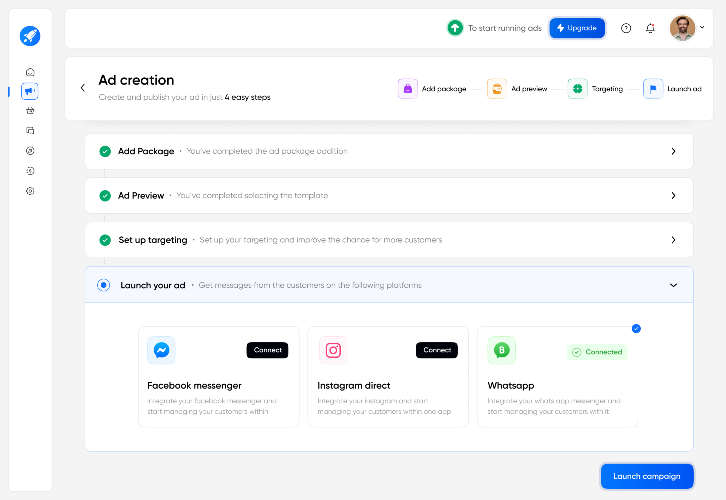Toggle the blue checkmark on Whatsapp card
This screenshot has width=726, height=500.
[x=636, y=329]
